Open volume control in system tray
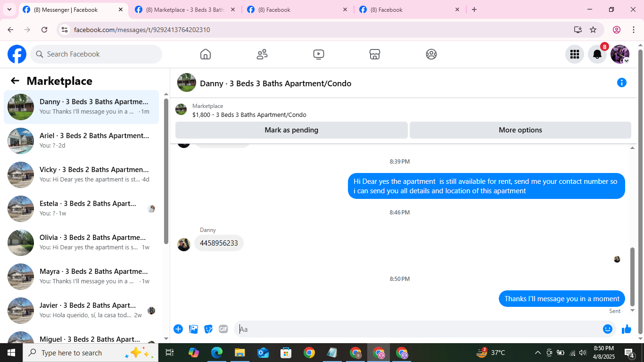 pos(583,353)
